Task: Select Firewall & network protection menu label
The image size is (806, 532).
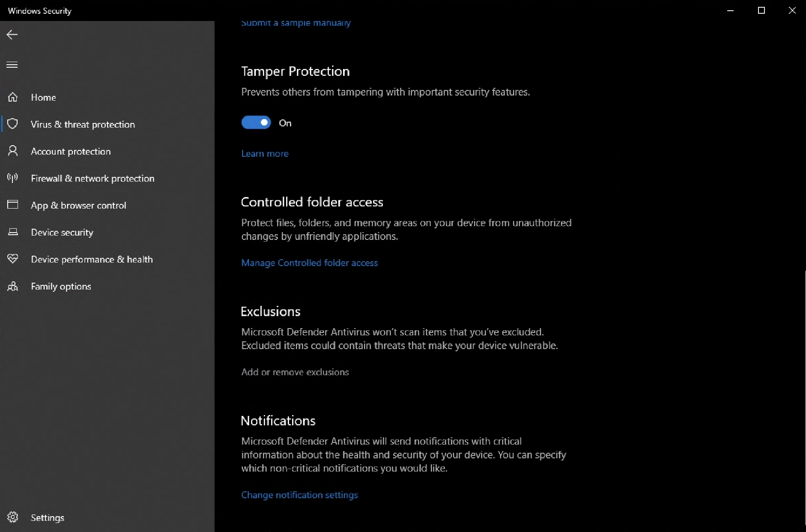Action: 93,178
